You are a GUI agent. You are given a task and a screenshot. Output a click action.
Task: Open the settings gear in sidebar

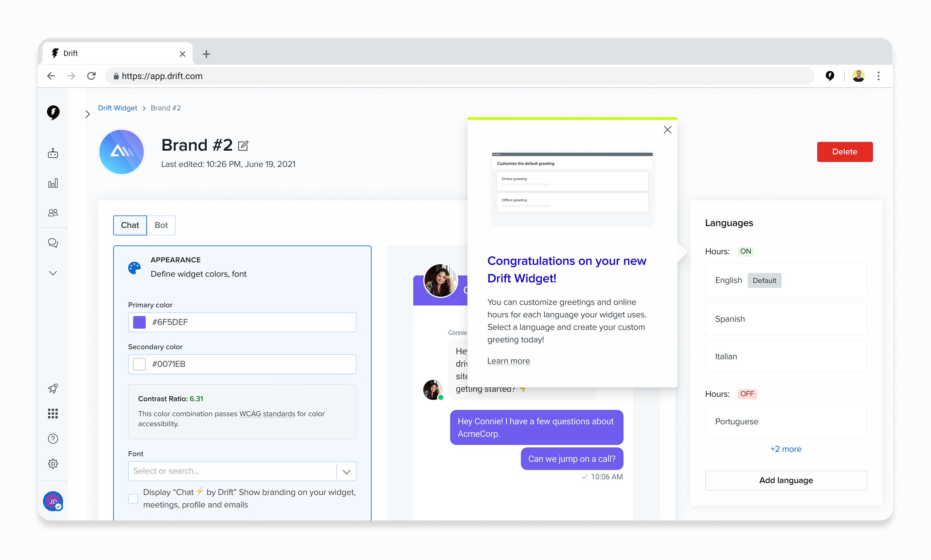click(x=53, y=464)
